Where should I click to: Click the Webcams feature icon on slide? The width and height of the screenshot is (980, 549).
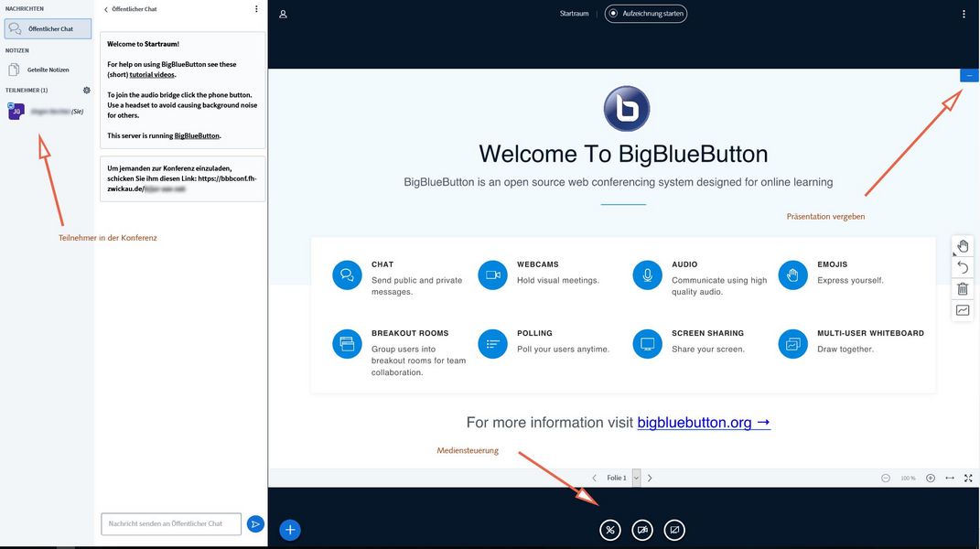coord(492,275)
